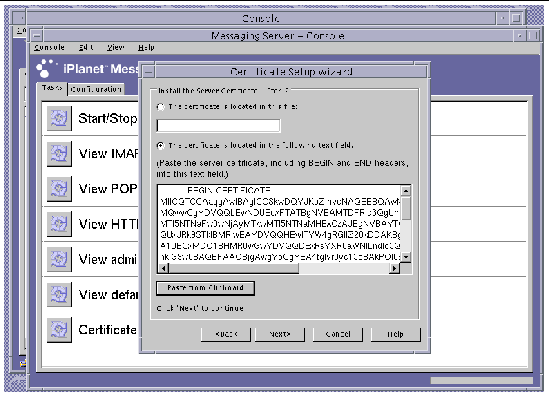Select 'certificate is located in following text field' option
Viewport: 549px width, 396px height.
pyautogui.click(x=161, y=145)
